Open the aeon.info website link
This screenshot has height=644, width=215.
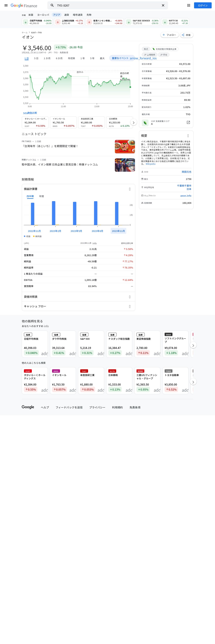[186, 196]
